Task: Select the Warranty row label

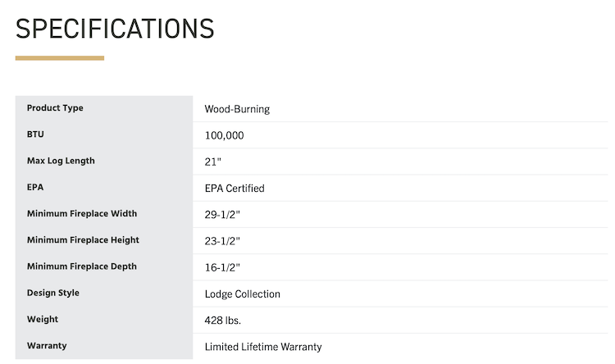Action: [46, 345]
